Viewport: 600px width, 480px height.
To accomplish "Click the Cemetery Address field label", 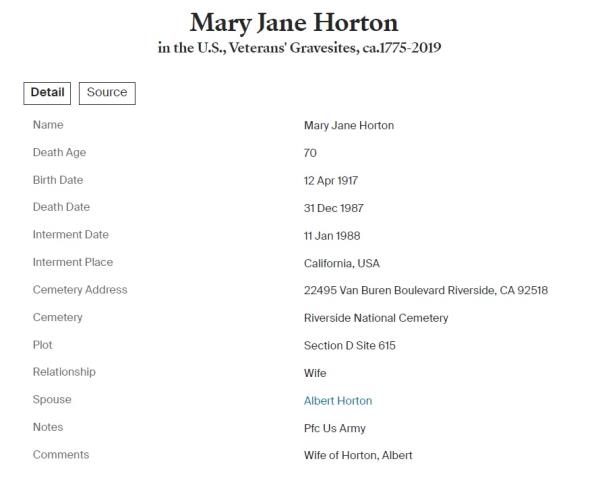I will [x=80, y=290].
